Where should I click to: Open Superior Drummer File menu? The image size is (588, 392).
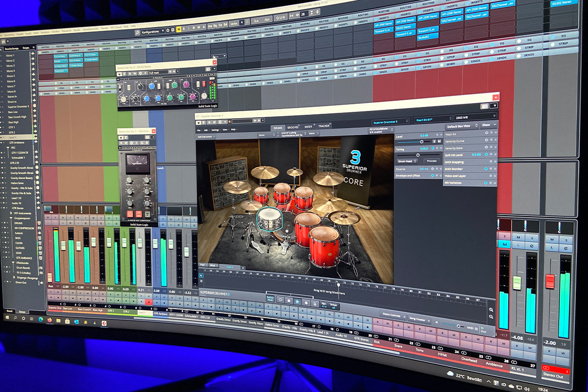coord(200,130)
